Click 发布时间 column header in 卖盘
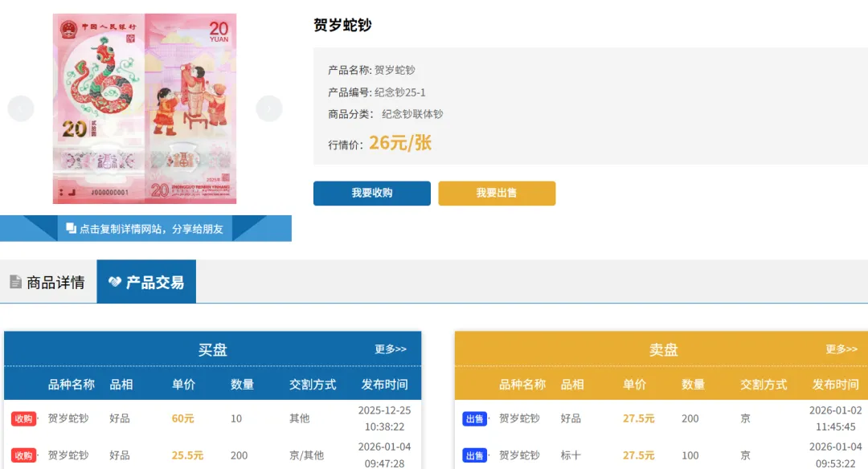This screenshot has width=868, height=469. click(835, 385)
